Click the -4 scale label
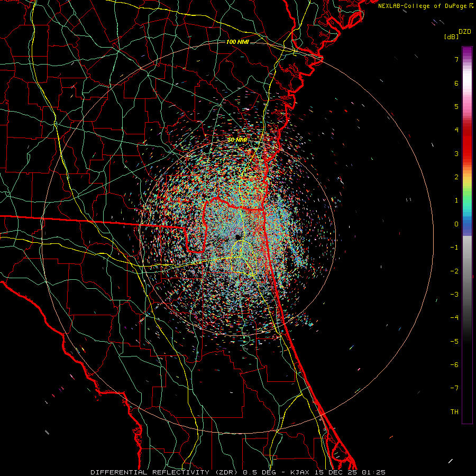The width and height of the screenshot is (476, 476). coord(454,318)
